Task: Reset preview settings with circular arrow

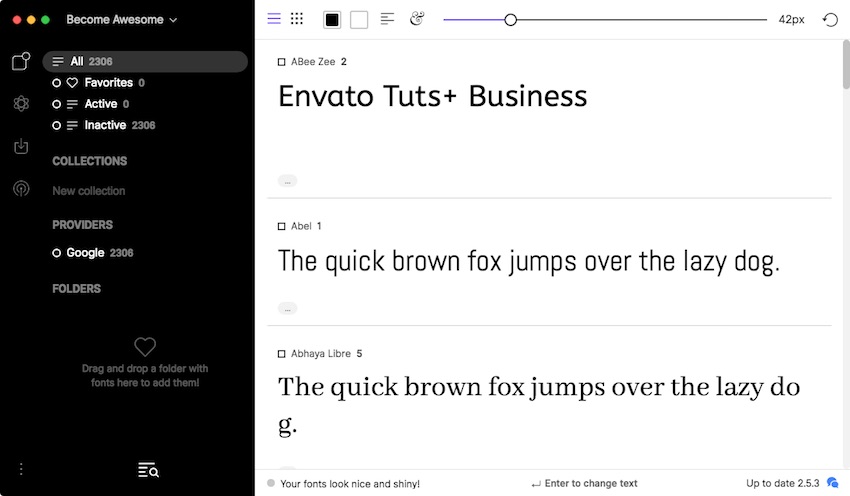Action: 830,20
